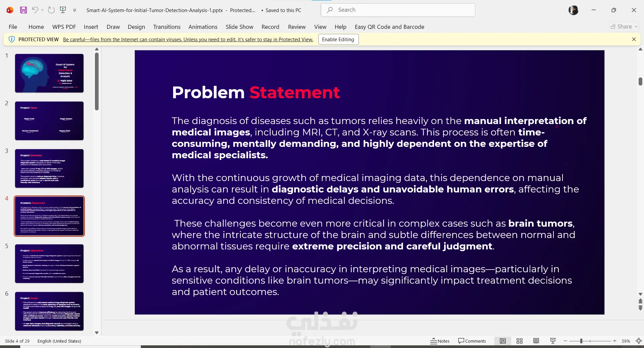Toggle the Comments pane
This screenshot has width=644, height=348.
[472, 341]
